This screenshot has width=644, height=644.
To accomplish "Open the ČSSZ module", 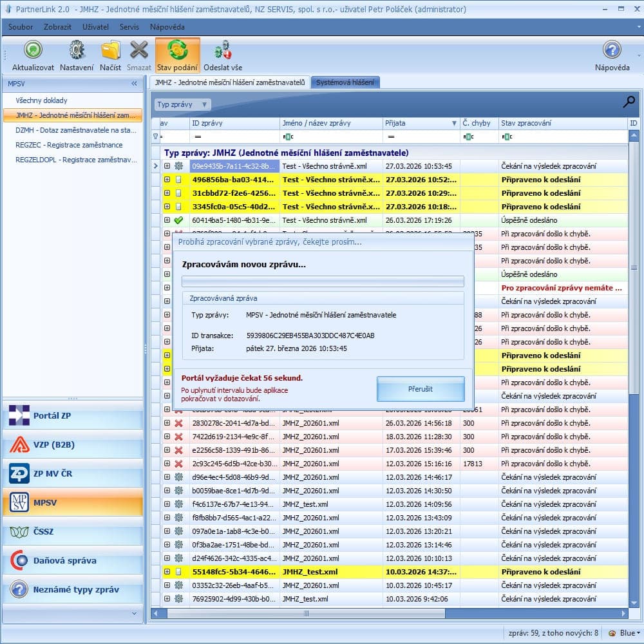I will (x=73, y=531).
